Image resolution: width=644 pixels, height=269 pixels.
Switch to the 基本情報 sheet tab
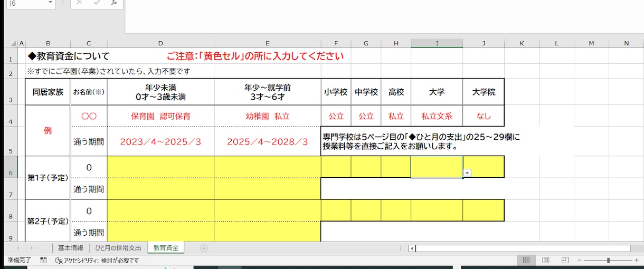(70, 248)
